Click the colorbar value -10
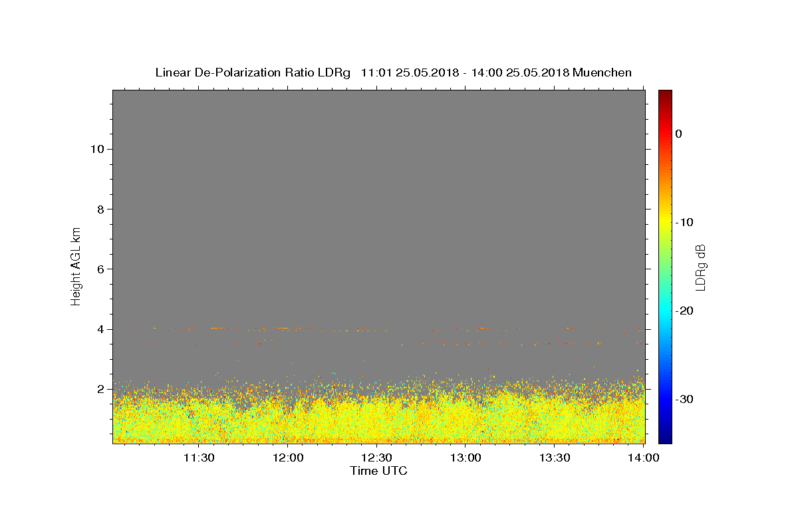798x532 pixels. pos(685,222)
